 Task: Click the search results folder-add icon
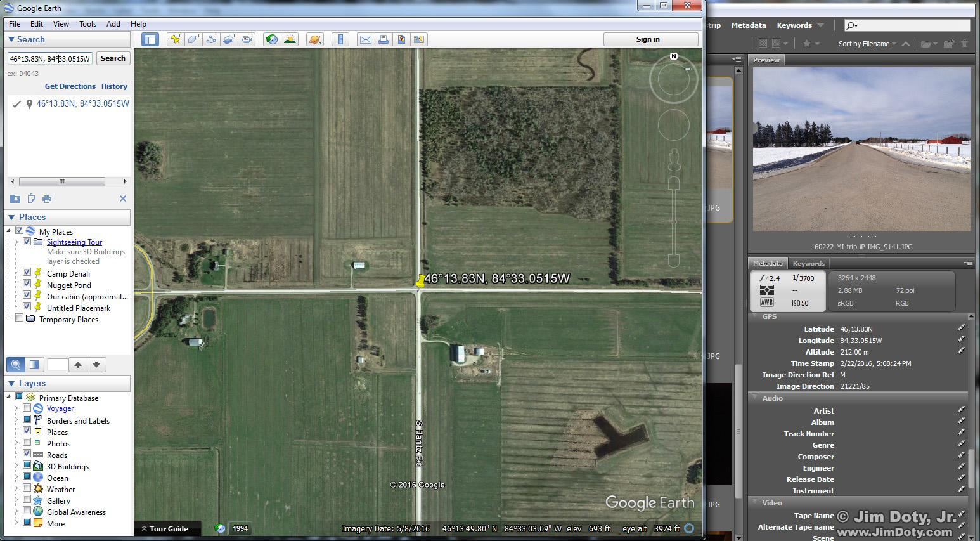point(15,199)
